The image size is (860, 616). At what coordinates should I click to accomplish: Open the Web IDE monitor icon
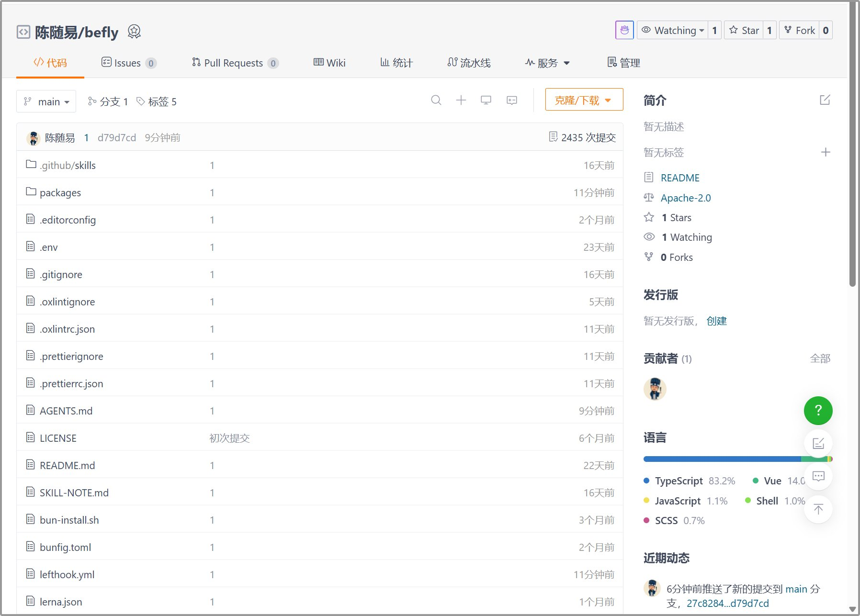coord(486,100)
